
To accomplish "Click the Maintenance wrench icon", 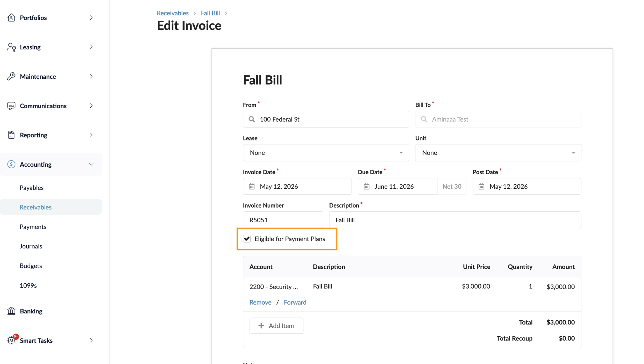I will [x=11, y=76].
